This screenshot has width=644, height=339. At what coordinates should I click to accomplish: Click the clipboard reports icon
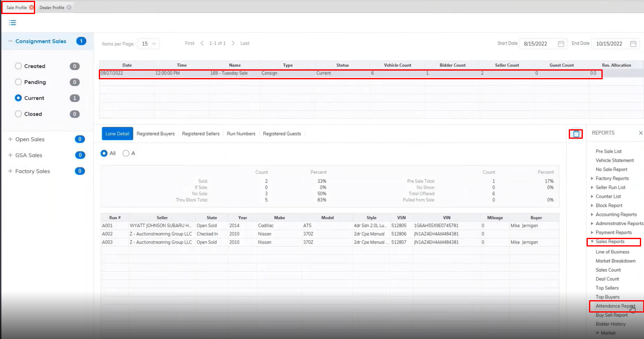[x=576, y=134]
